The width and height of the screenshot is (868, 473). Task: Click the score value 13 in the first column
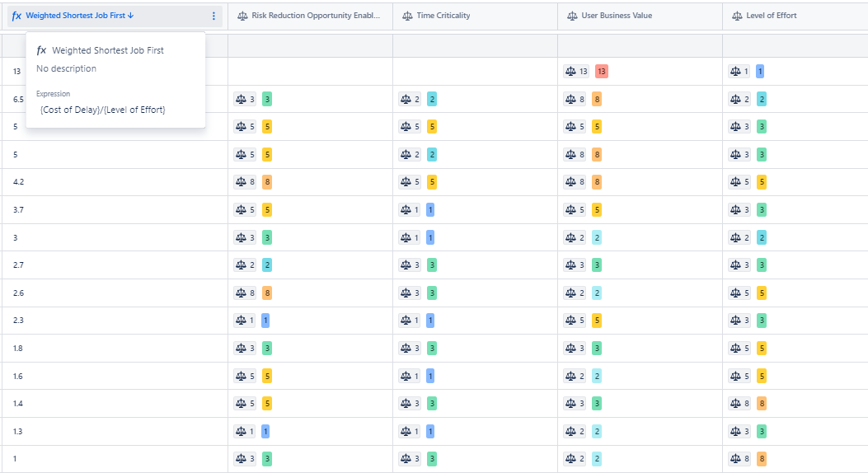coord(16,72)
